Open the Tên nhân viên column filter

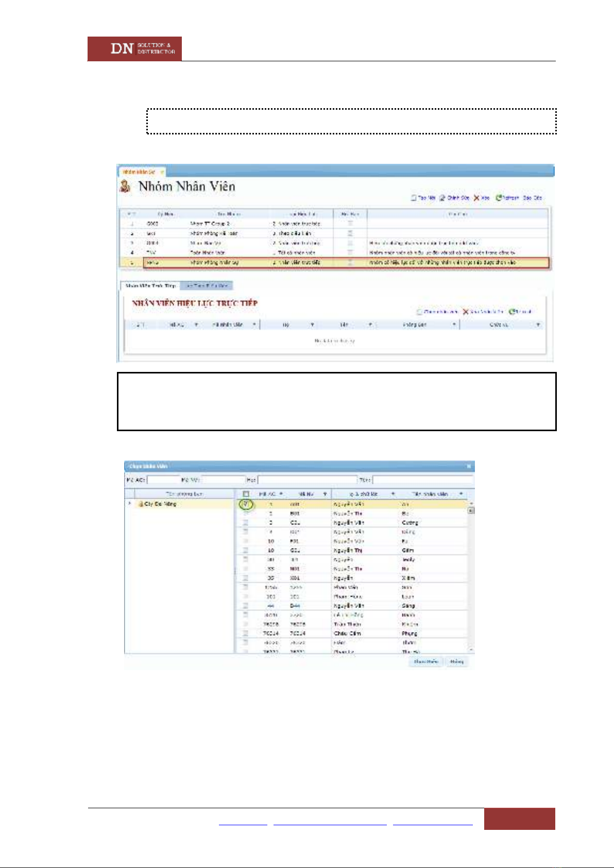[x=461, y=494]
